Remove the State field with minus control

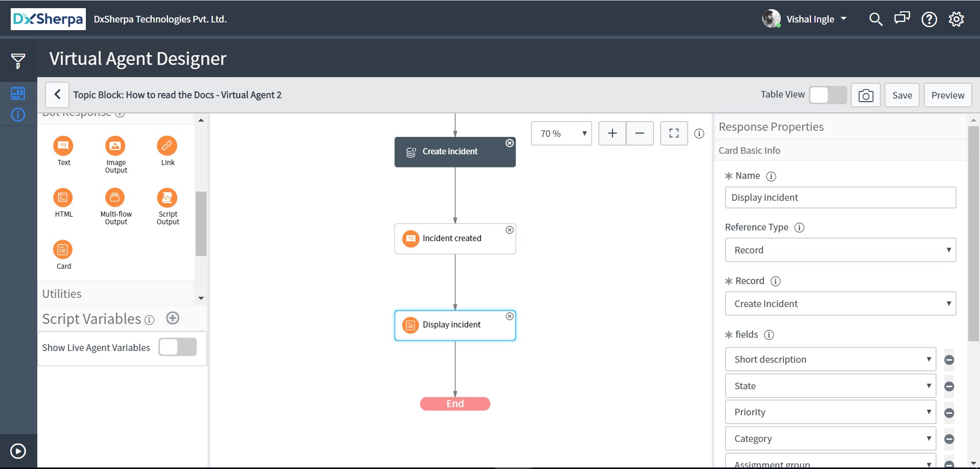pos(949,386)
